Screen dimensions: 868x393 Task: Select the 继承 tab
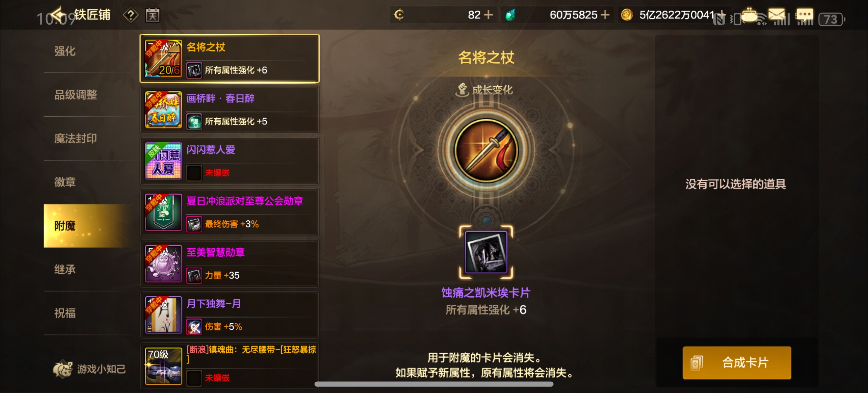[65, 269]
